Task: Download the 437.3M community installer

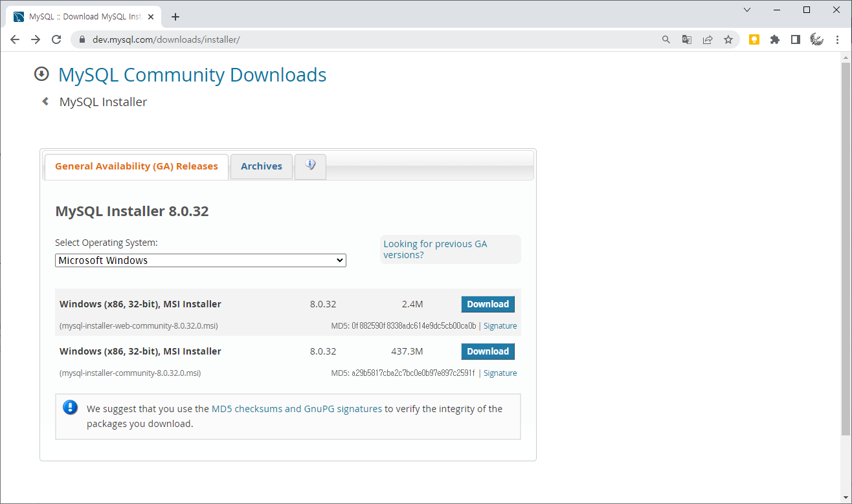Action: click(488, 351)
